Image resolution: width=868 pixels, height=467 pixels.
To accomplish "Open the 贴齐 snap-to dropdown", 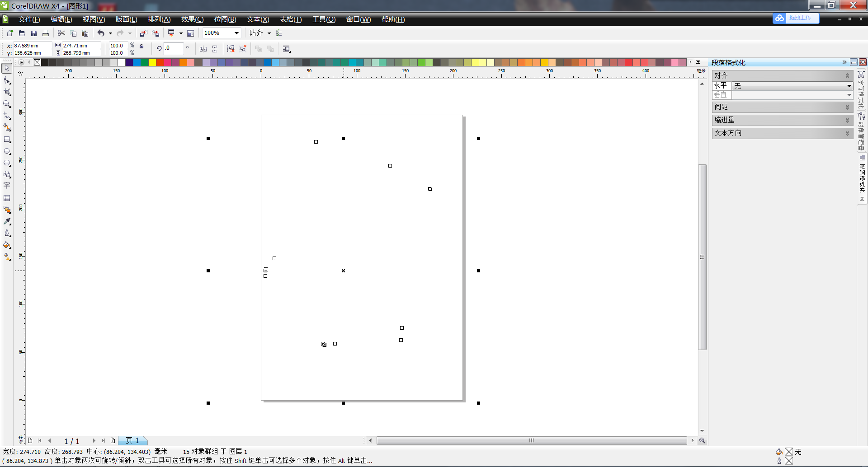I will click(269, 33).
